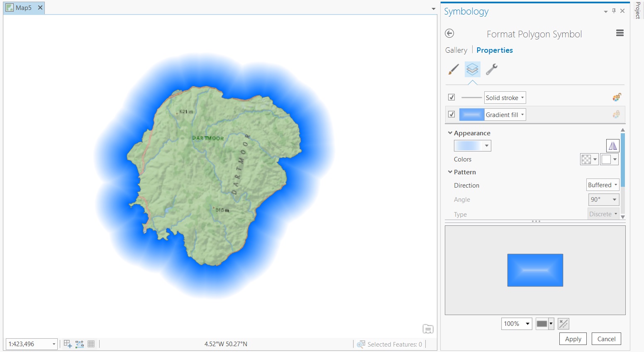Image resolution: width=644 pixels, height=352 pixels.
Task: Open the map pop-up notes icon
Action: pyautogui.click(x=428, y=329)
